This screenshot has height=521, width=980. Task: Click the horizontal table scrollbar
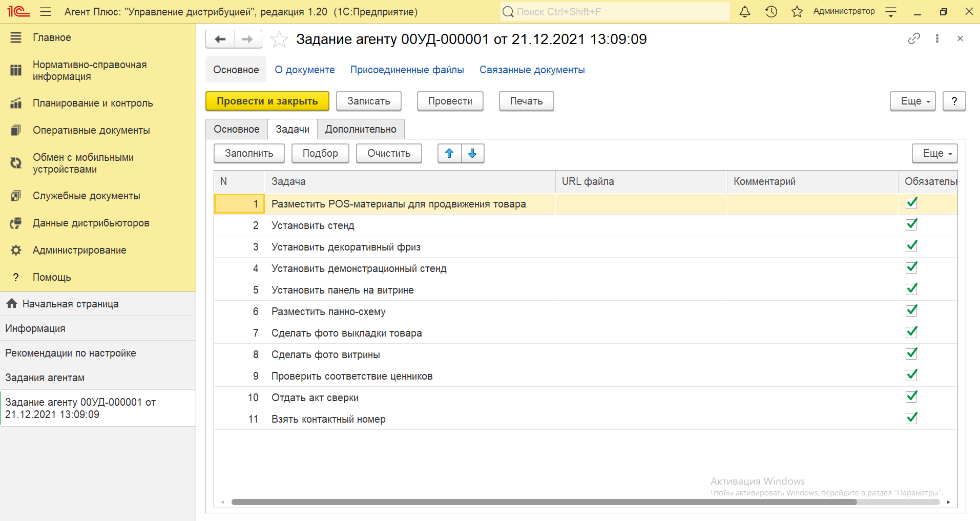click(x=544, y=502)
